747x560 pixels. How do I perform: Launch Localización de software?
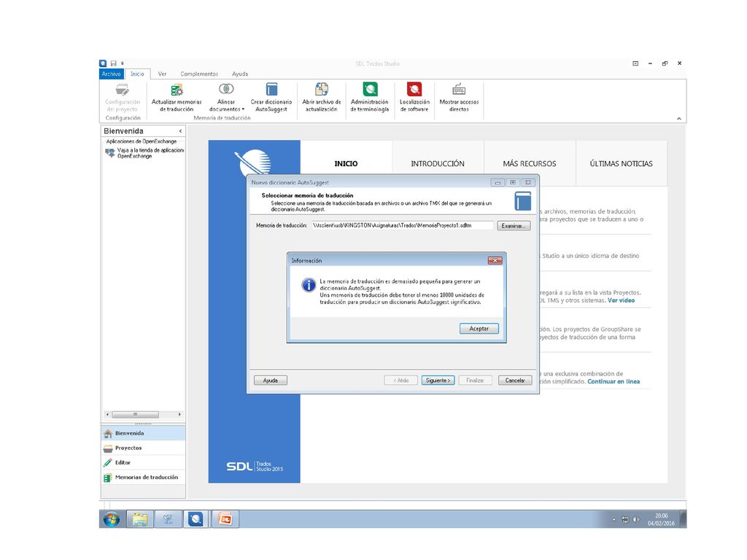click(414, 98)
